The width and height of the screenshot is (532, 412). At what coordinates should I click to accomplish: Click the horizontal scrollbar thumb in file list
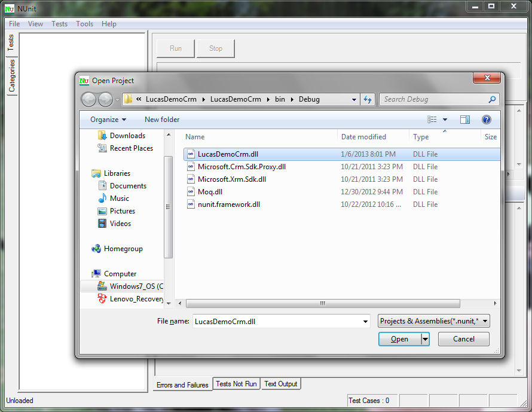[x=323, y=303]
